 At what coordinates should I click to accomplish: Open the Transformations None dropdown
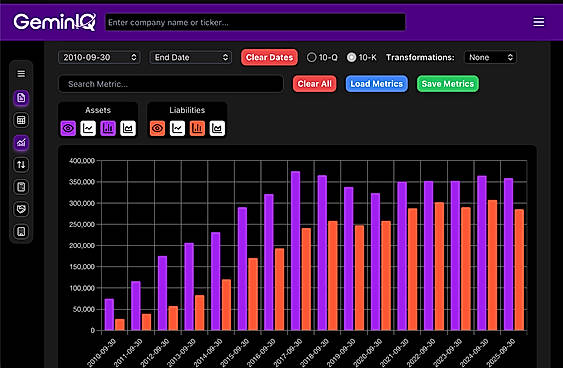click(490, 57)
